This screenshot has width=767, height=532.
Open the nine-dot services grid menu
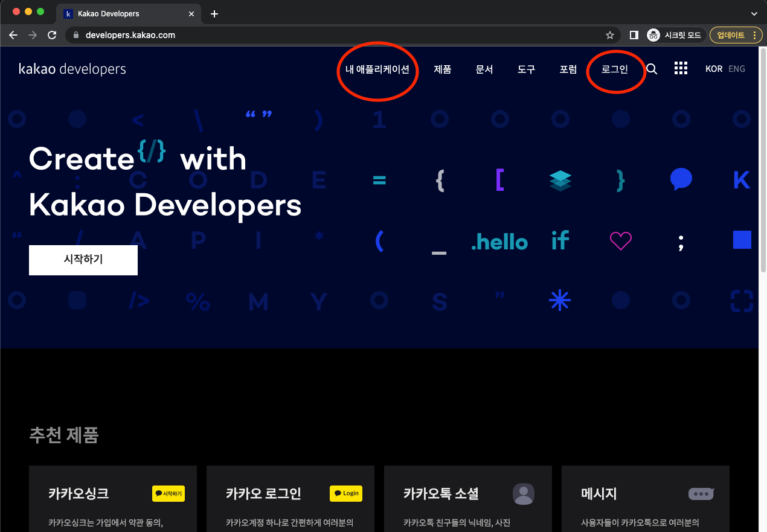pos(681,68)
